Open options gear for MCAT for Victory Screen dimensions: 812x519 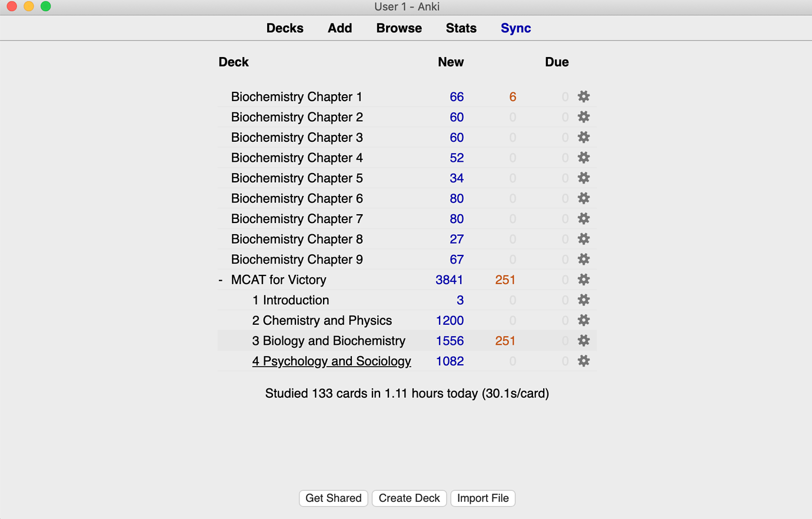coord(583,280)
